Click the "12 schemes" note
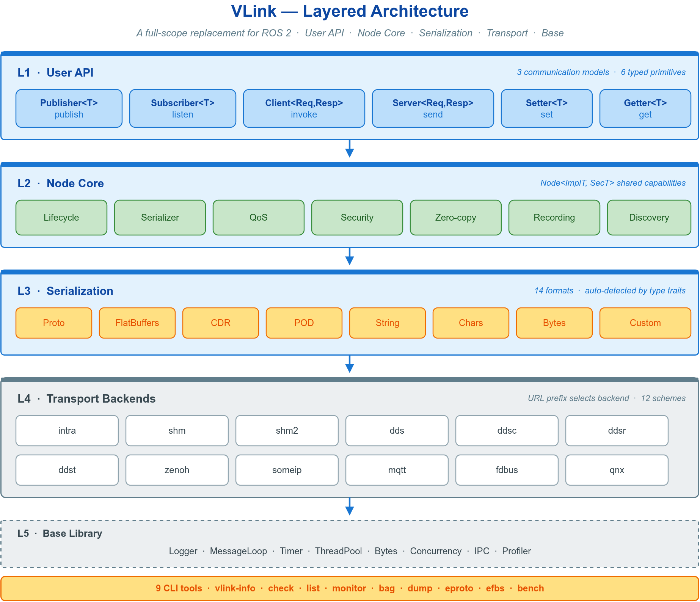700x602 pixels. tap(664, 398)
